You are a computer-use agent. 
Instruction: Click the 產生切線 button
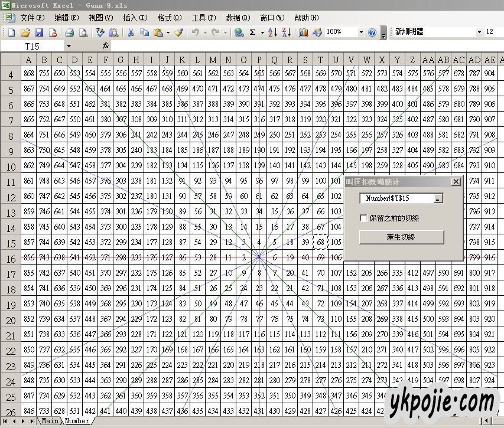tap(401, 237)
